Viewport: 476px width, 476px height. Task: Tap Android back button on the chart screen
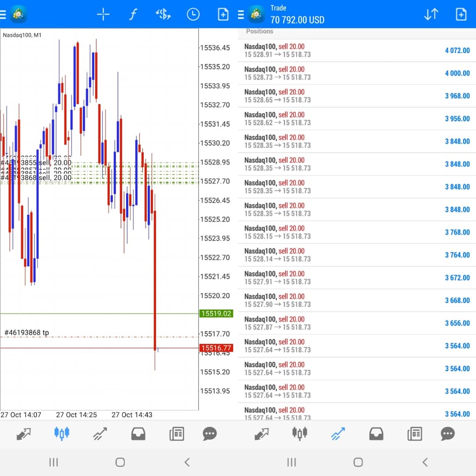(x=187, y=462)
